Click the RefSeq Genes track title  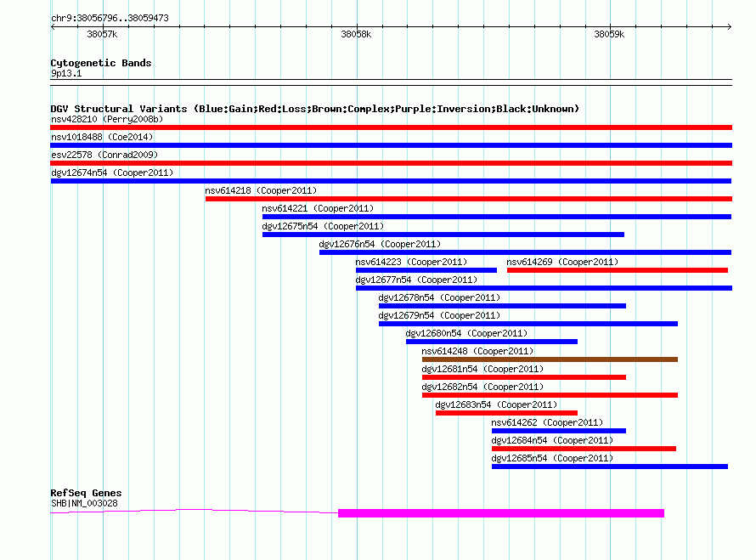point(86,493)
